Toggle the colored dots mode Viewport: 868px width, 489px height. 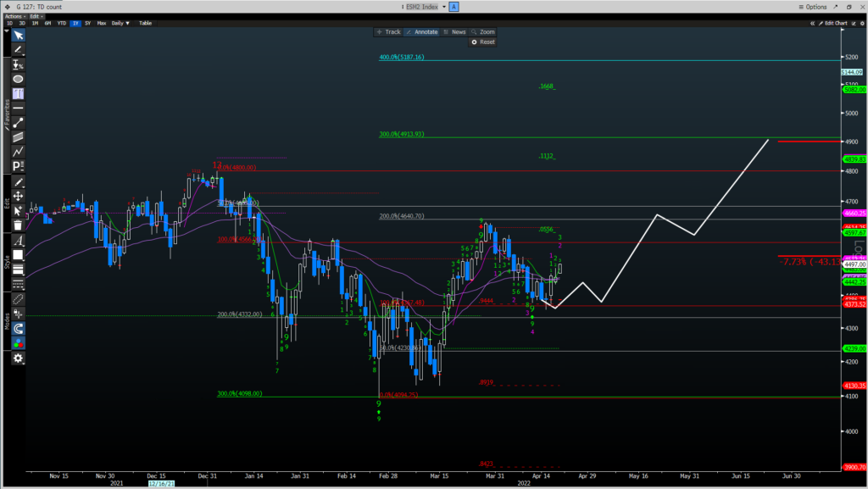click(x=19, y=343)
